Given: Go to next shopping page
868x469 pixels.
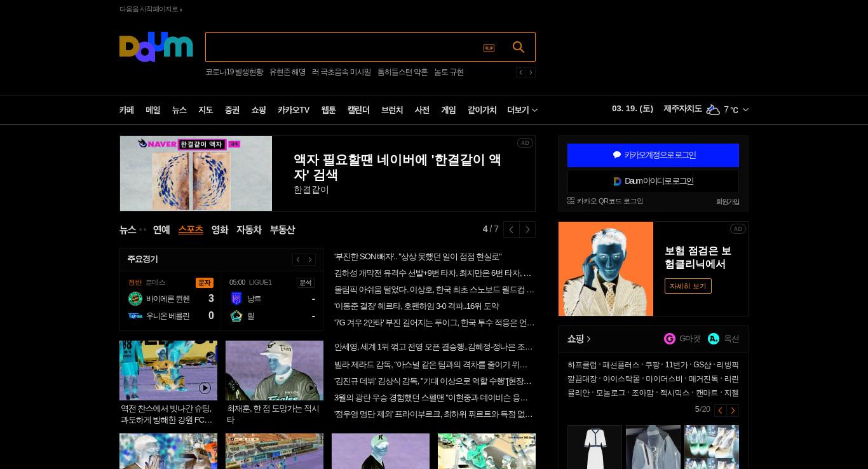Looking at the screenshot, I should click(x=733, y=411).
